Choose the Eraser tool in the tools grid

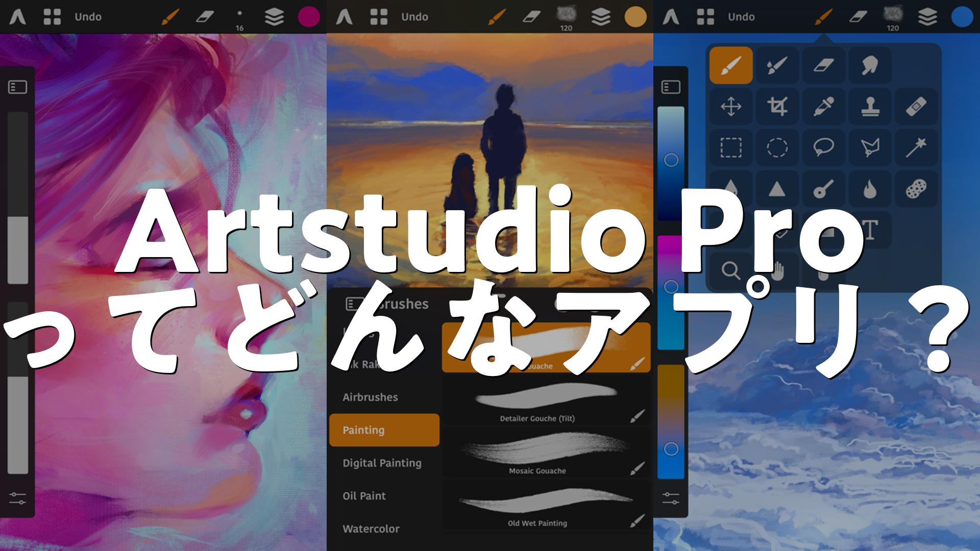(823, 65)
